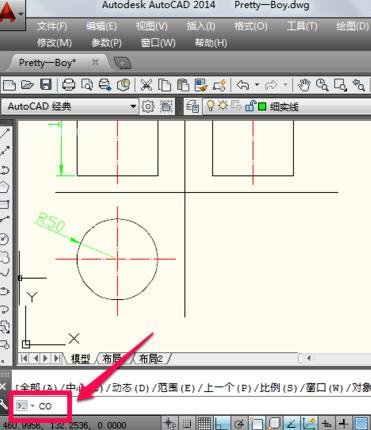Open the 视图(V) menu
This screenshot has height=430, width=371.
(152, 26)
